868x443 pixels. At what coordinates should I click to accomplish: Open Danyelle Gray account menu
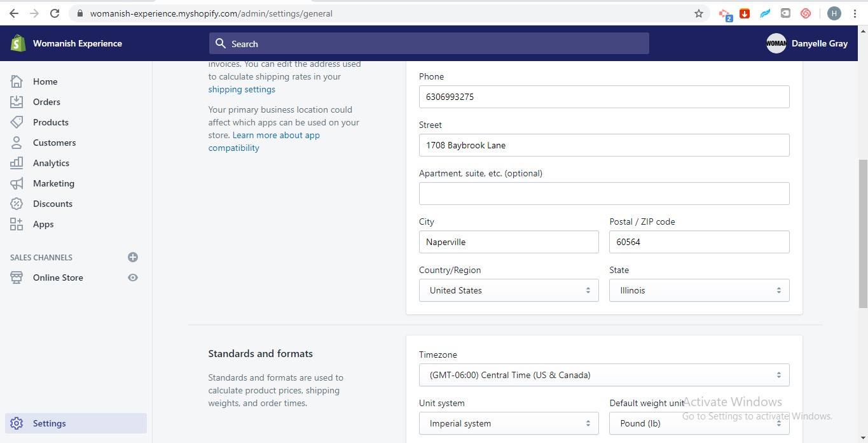807,43
